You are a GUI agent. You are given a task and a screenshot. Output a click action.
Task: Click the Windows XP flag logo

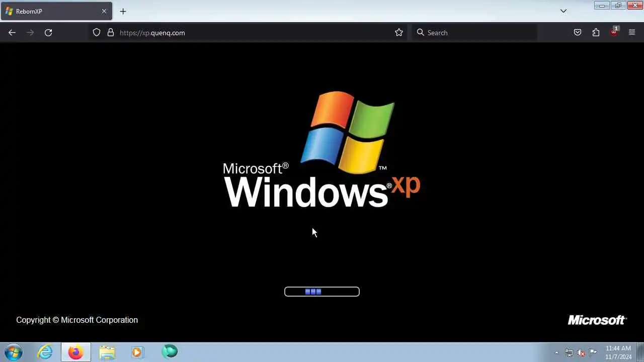pyautogui.click(x=348, y=132)
